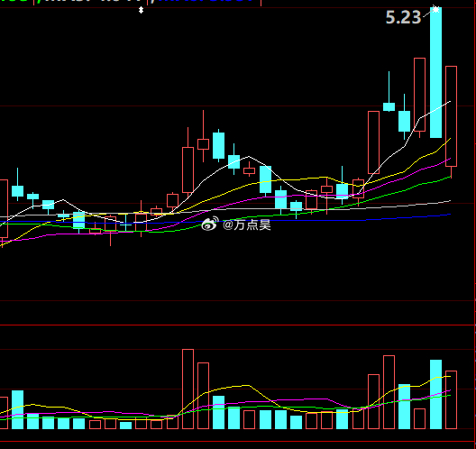Select the white short-term moving average line end
The width and height of the screenshot is (476, 449).
(x=450, y=102)
